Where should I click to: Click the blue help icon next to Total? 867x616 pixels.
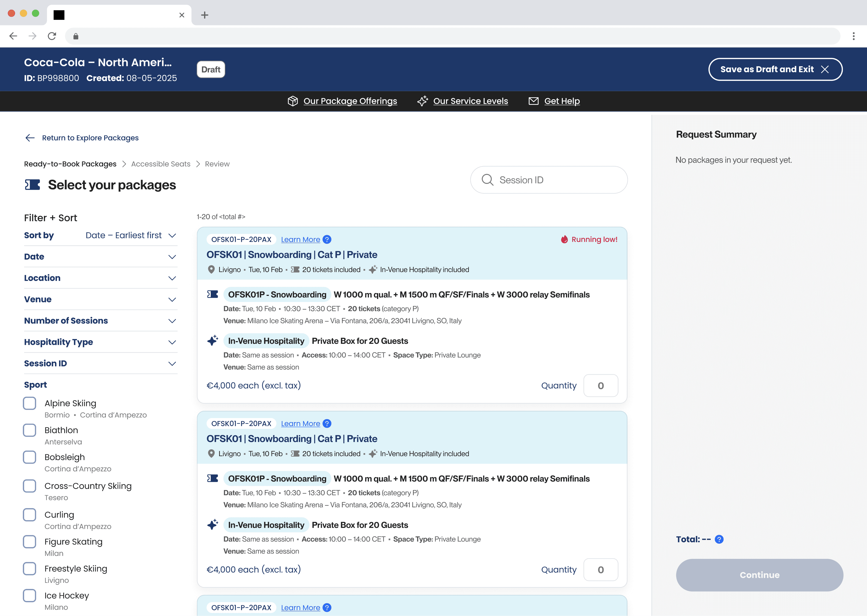click(719, 539)
